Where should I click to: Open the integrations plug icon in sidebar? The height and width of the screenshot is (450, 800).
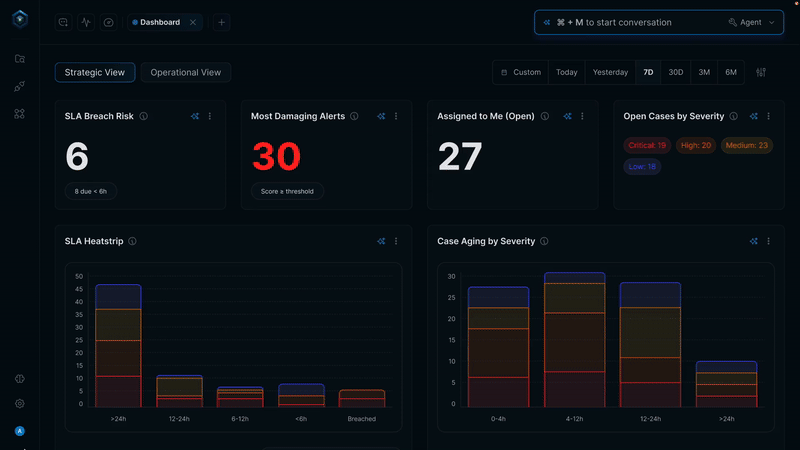(x=20, y=87)
